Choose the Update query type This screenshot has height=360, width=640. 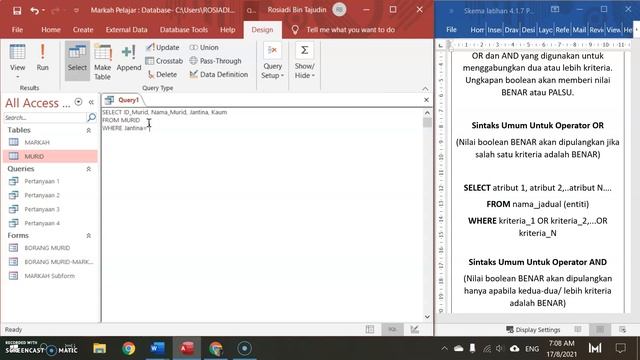tap(162, 47)
